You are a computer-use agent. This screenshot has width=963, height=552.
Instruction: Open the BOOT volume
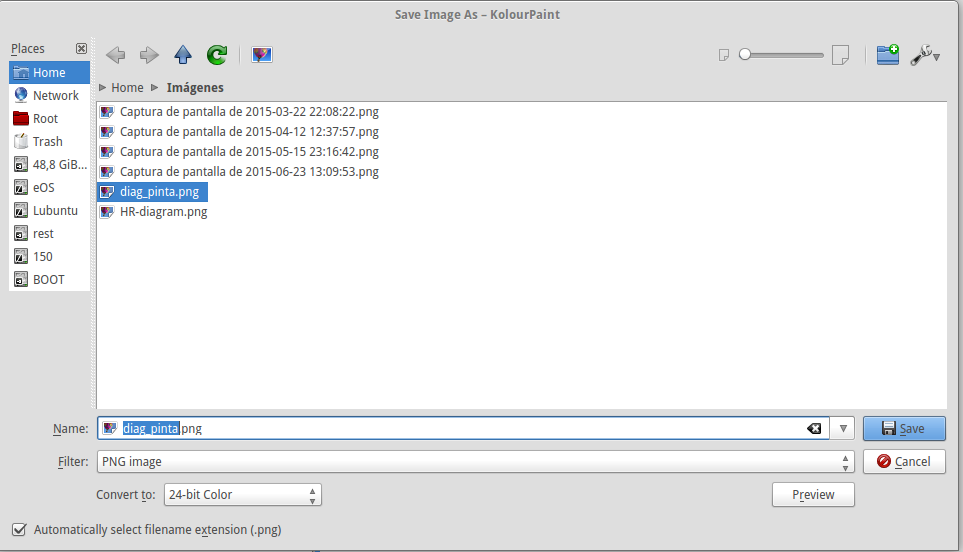tap(49, 279)
